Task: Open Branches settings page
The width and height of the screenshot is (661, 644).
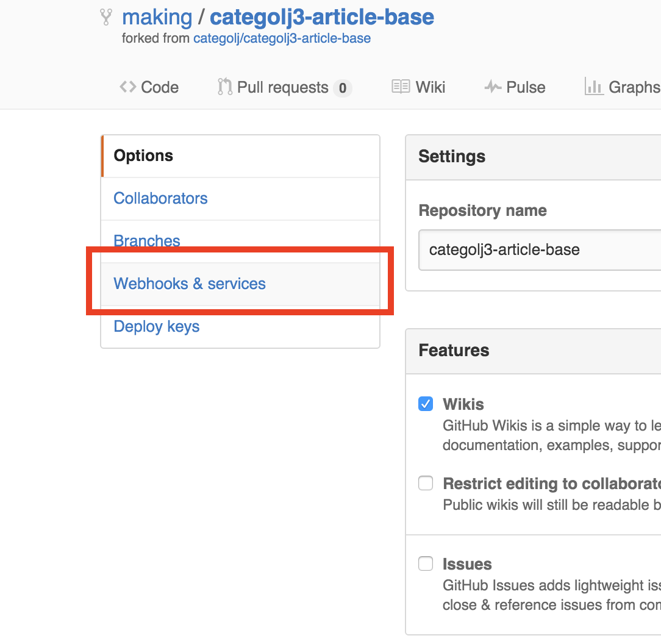Action: click(x=147, y=241)
